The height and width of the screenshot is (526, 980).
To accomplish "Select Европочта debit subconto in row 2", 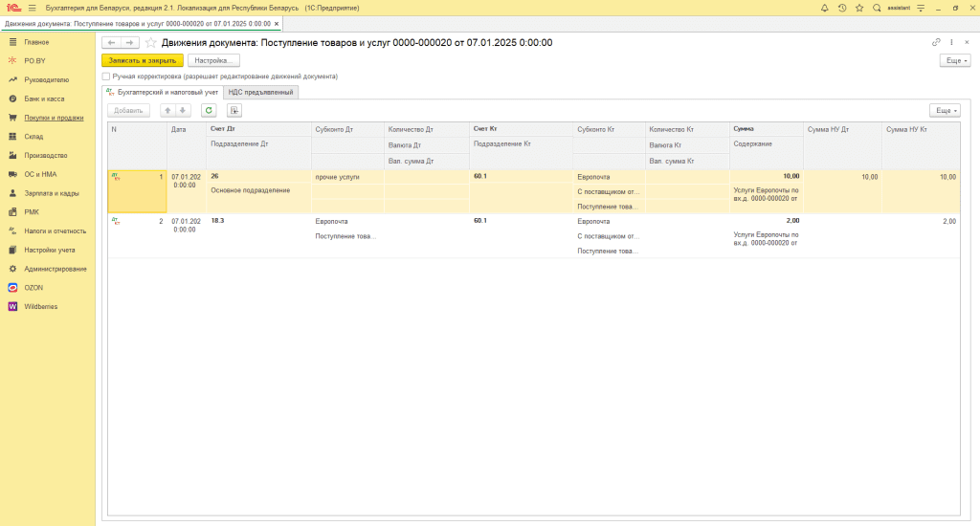I will point(347,221).
